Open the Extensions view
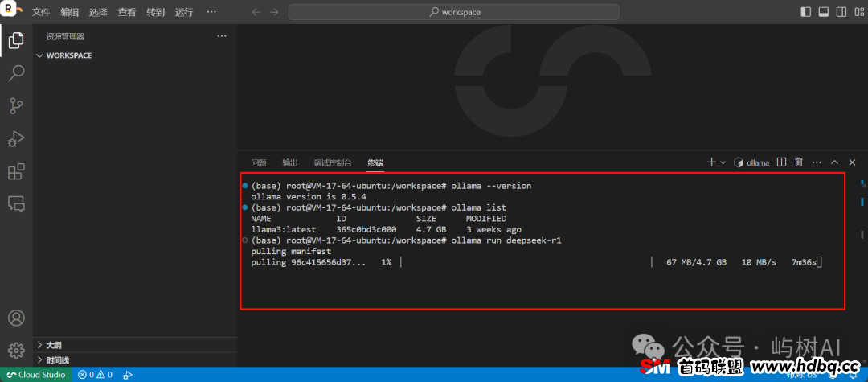 click(16, 171)
